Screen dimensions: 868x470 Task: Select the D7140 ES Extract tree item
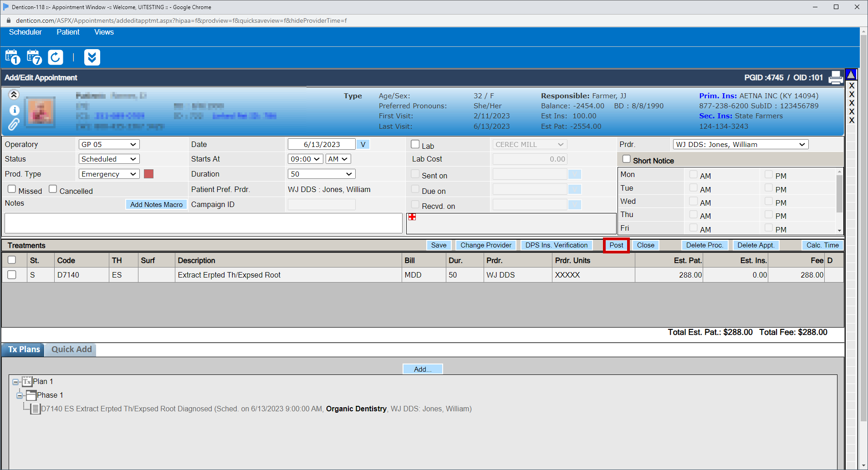(x=256, y=409)
